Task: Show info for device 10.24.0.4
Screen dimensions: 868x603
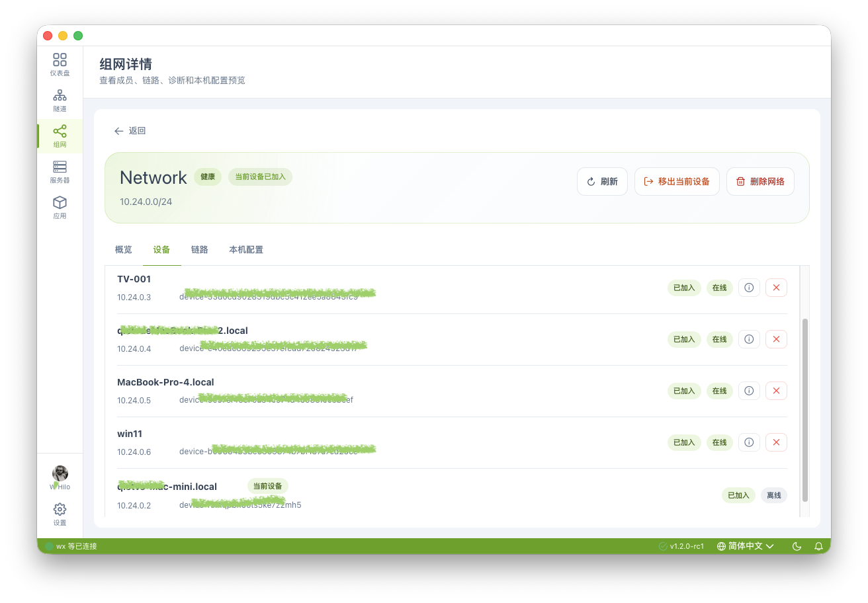Action: click(749, 339)
